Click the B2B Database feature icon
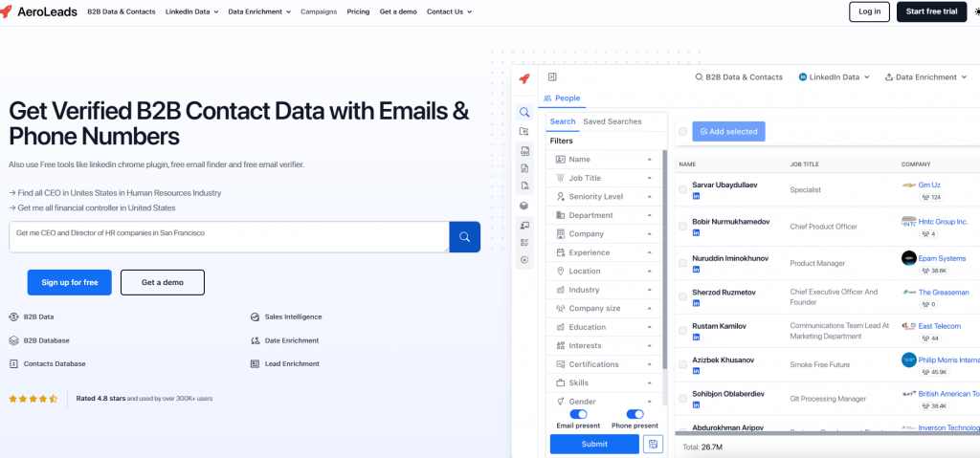 click(13, 340)
